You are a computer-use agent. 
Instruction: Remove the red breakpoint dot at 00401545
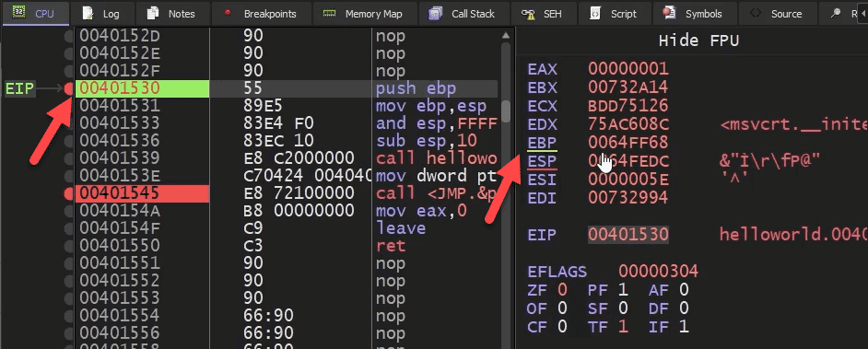(x=68, y=193)
